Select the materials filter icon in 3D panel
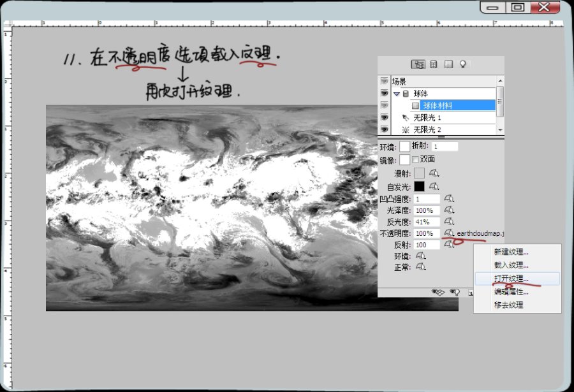 point(448,64)
